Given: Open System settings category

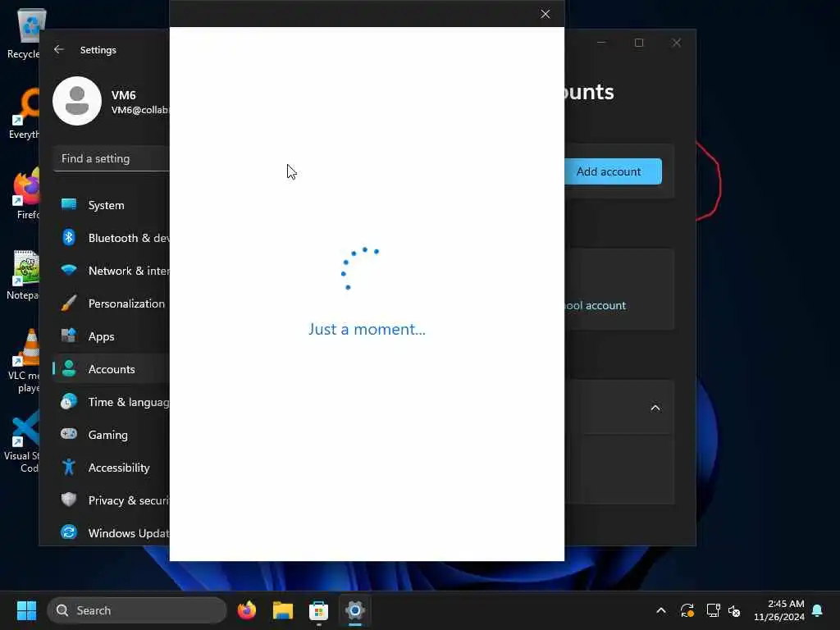Looking at the screenshot, I should (112, 205).
